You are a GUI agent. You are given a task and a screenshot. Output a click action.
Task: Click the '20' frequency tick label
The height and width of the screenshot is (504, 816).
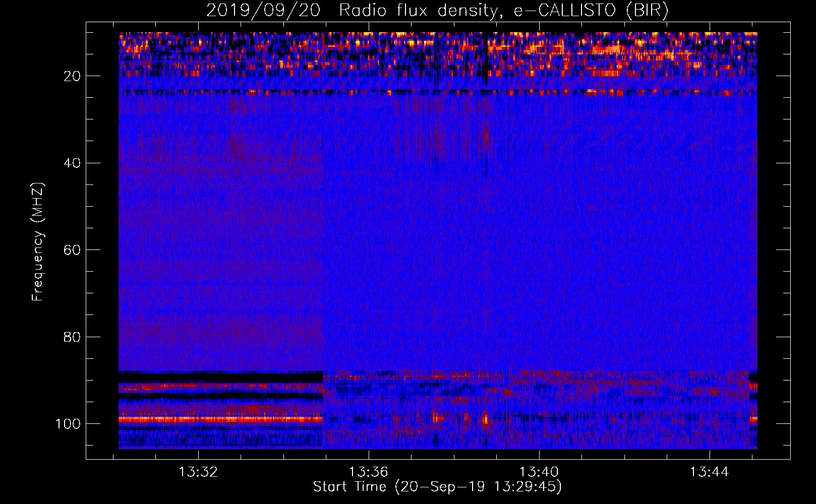72,76
